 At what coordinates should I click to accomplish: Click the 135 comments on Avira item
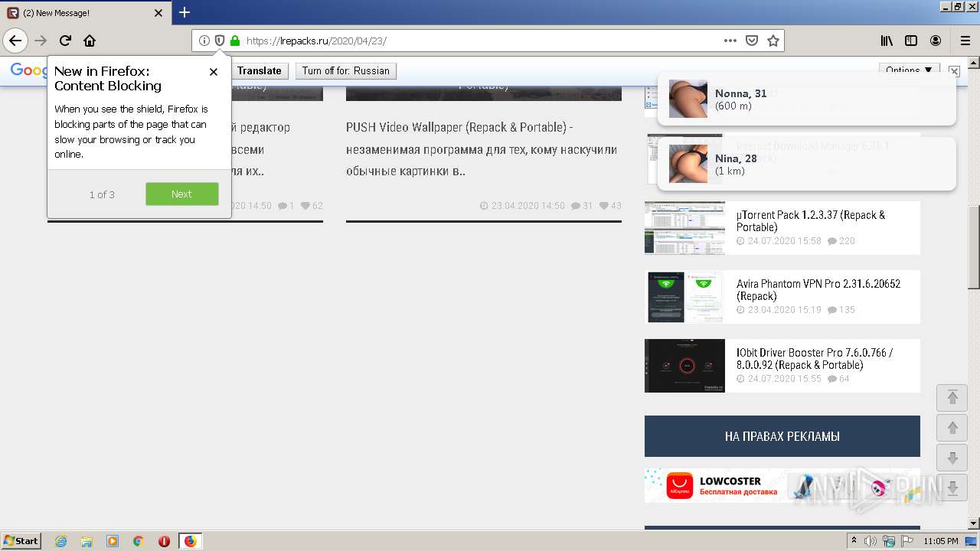[x=841, y=310]
